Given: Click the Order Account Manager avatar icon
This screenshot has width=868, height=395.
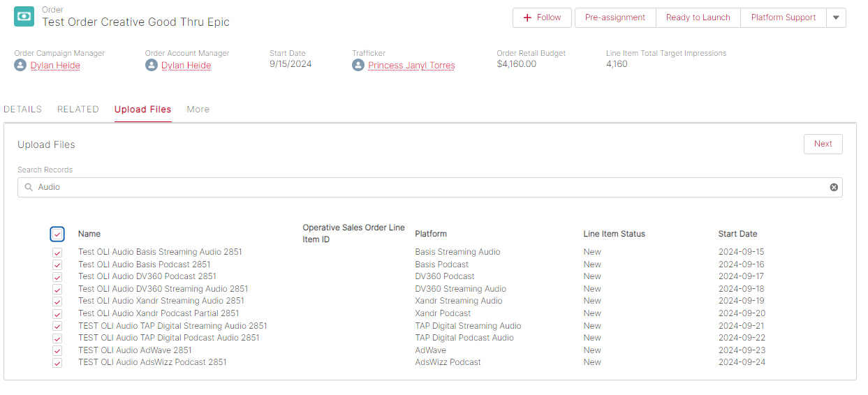Looking at the screenshot, I should 152,65.
